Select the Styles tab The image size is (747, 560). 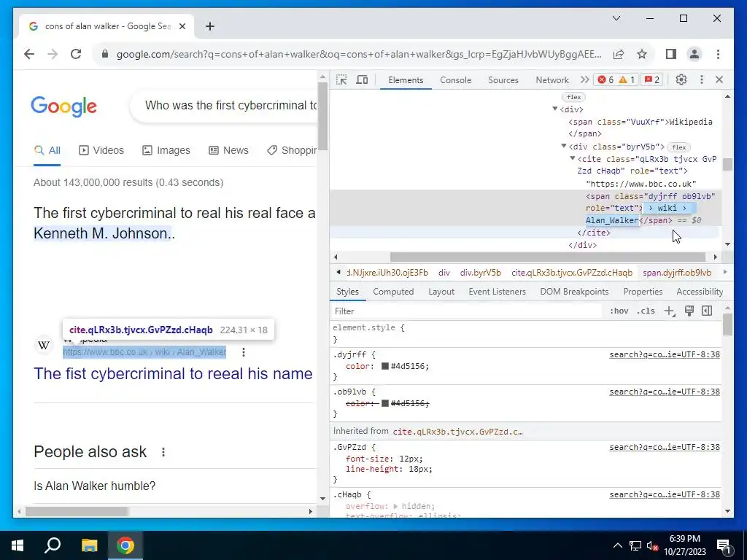point(347,292)
